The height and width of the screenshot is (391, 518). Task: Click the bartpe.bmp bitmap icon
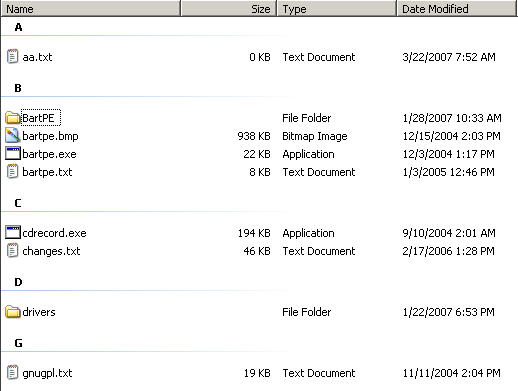13,136
